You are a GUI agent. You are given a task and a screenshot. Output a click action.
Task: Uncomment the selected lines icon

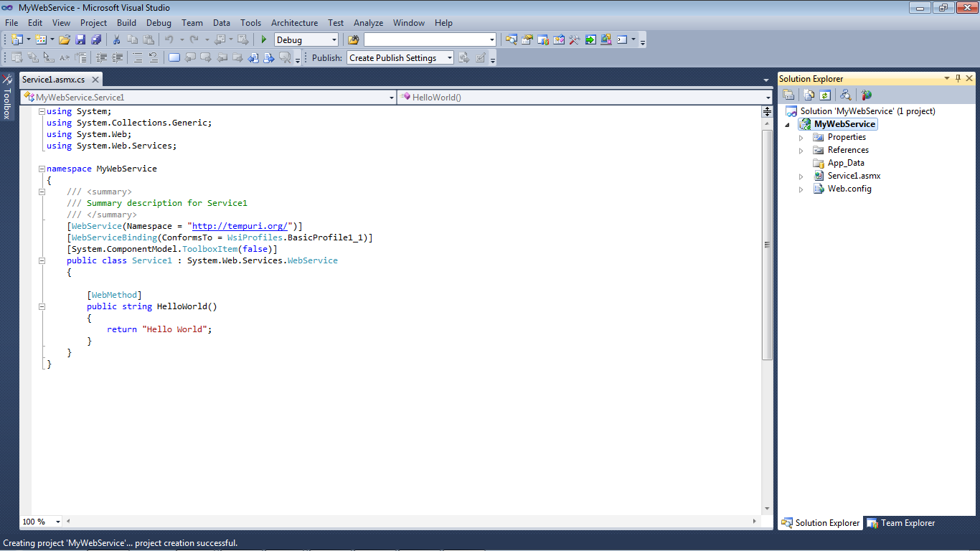click(x=154, y=57)
